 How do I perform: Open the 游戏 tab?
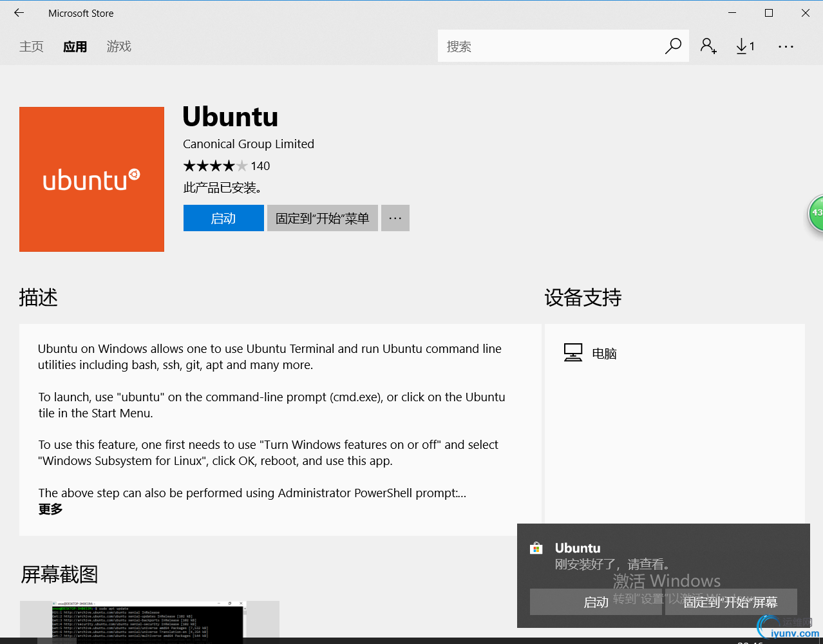[x=119, y=46]
